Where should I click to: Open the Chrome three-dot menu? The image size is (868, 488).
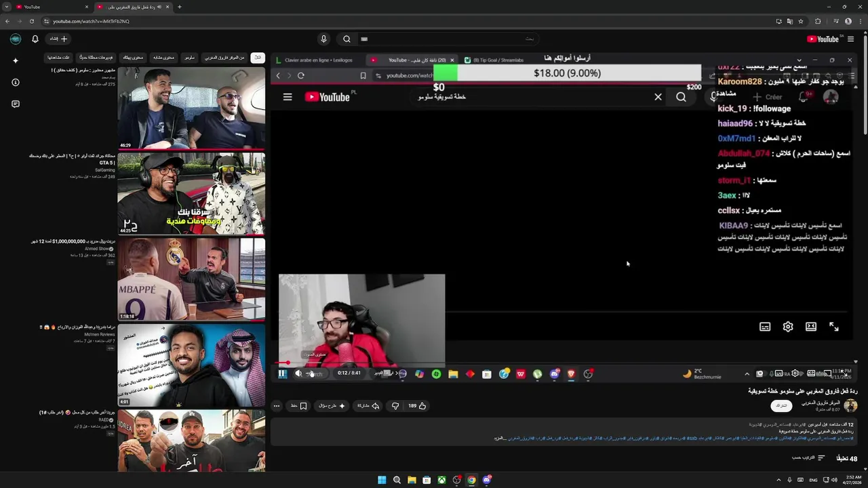[x=861, y=21]
